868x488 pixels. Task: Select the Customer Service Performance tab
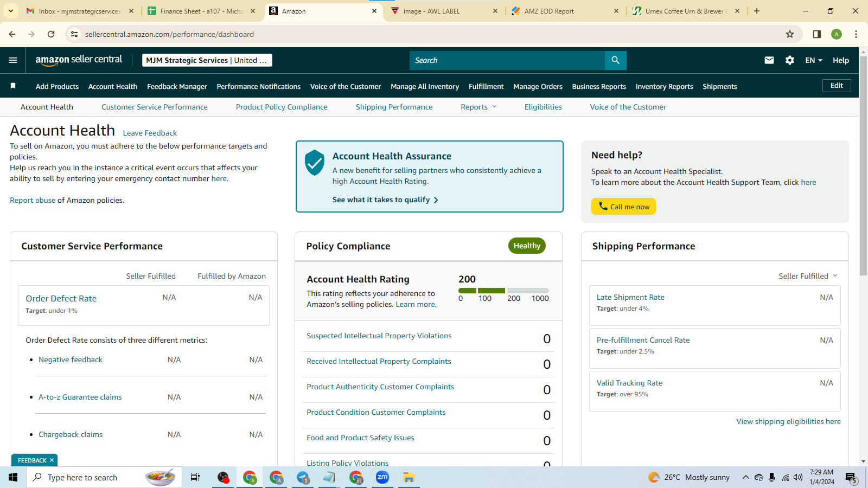(155, 107)
